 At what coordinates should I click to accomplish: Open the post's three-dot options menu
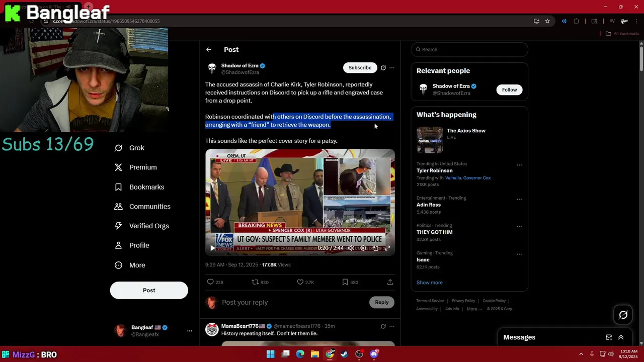pyautogui.click(x=392, y=68)
